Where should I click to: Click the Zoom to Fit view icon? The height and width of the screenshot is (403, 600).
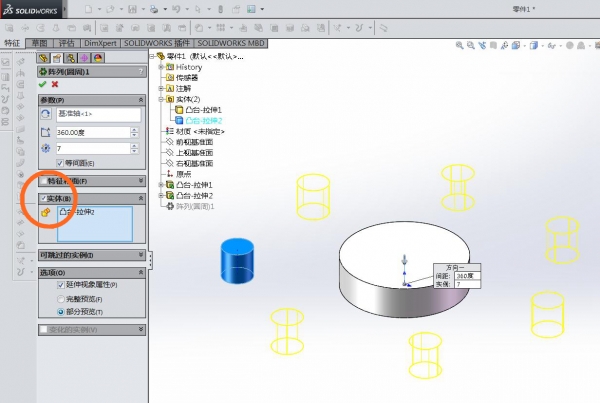click(x=460, y=46)
